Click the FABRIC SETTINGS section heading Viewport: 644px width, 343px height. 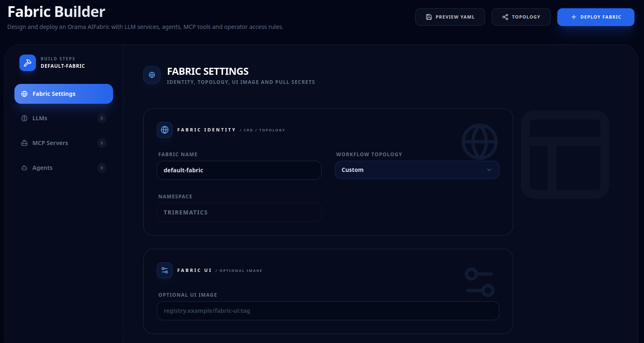click(x=208, y=71)
